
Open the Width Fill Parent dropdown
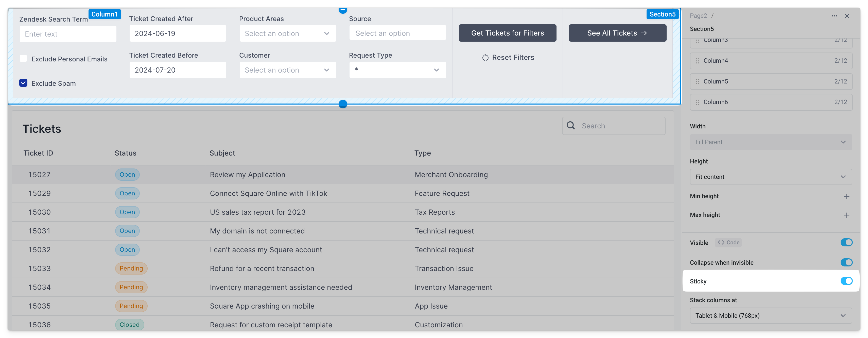(x=771, y=142)
